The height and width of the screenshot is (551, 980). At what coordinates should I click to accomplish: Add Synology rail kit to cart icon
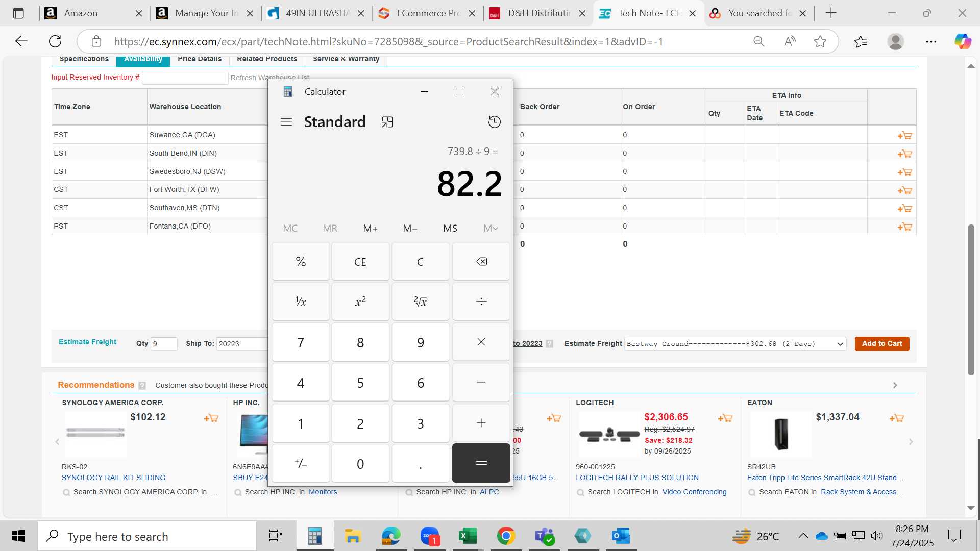click(211, 418)
